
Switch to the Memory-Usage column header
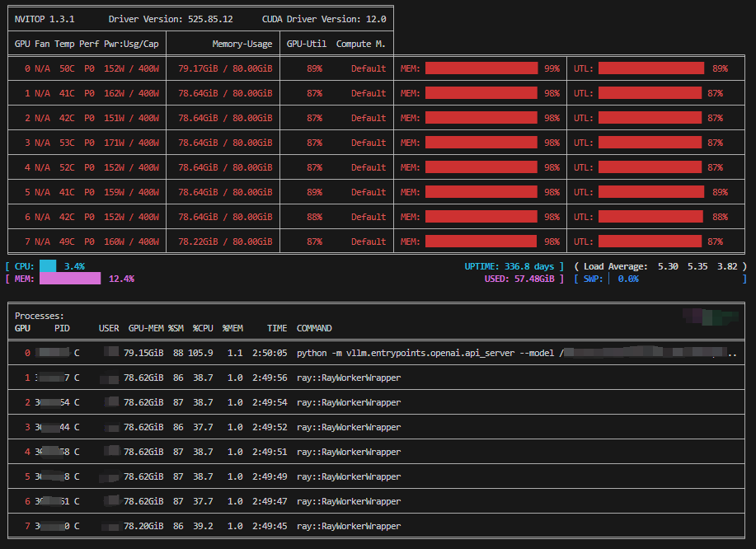coord(242,43)
